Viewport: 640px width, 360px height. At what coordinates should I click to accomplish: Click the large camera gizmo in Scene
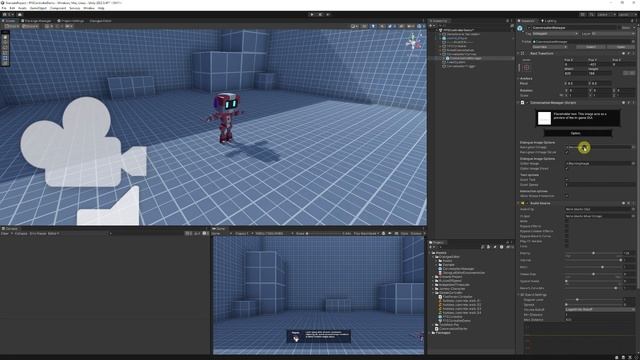(x=84, y=143)
